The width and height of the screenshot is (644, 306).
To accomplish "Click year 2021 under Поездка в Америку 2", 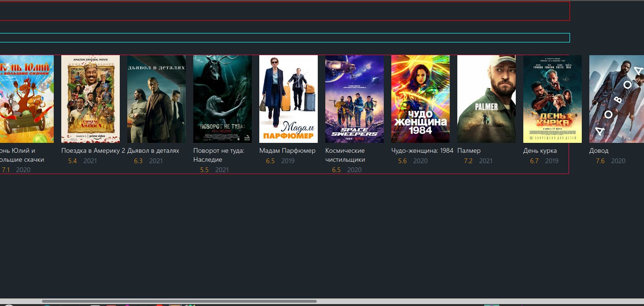I will coord(90,161).
